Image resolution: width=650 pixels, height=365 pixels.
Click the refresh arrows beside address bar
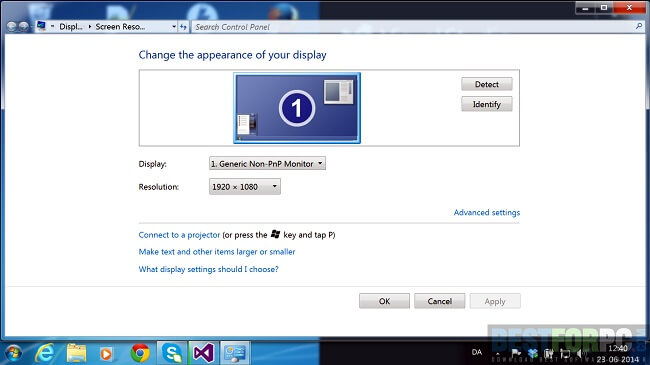pyautogui.click(x=183, y=27)
